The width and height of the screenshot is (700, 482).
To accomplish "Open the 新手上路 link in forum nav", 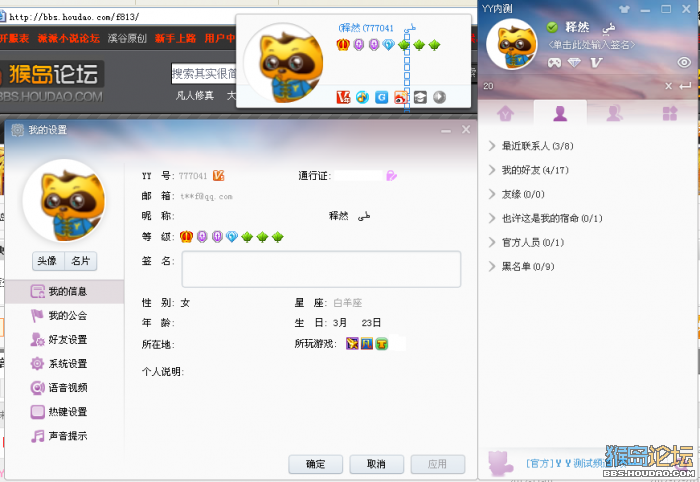I will tap(175, 38).
